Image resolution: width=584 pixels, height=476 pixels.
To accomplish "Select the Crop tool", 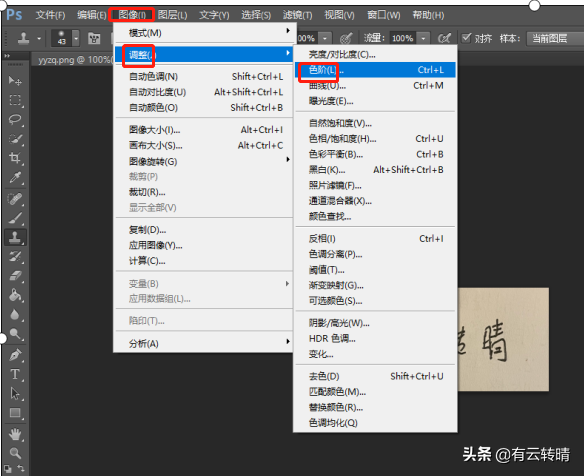I will (15, 158).
